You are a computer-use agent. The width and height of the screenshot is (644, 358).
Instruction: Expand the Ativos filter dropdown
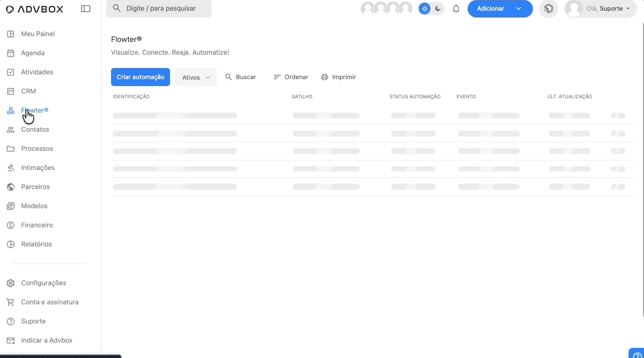196,77
